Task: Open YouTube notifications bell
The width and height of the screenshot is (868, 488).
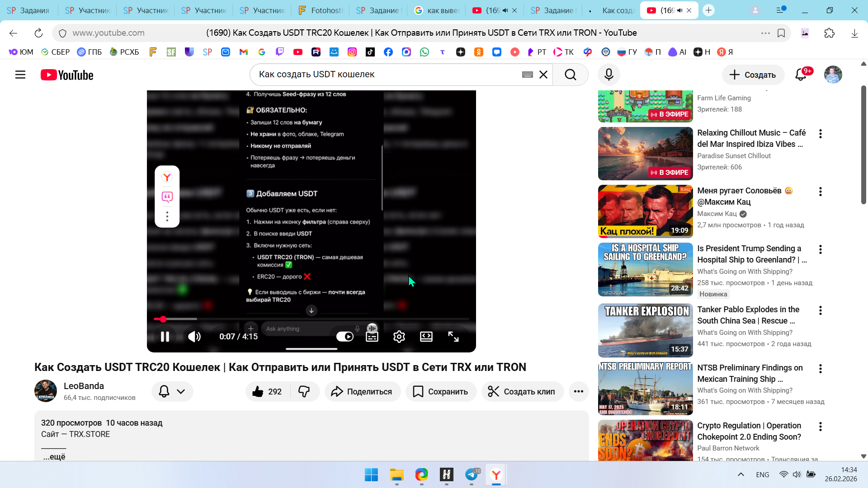Action: 801,75
